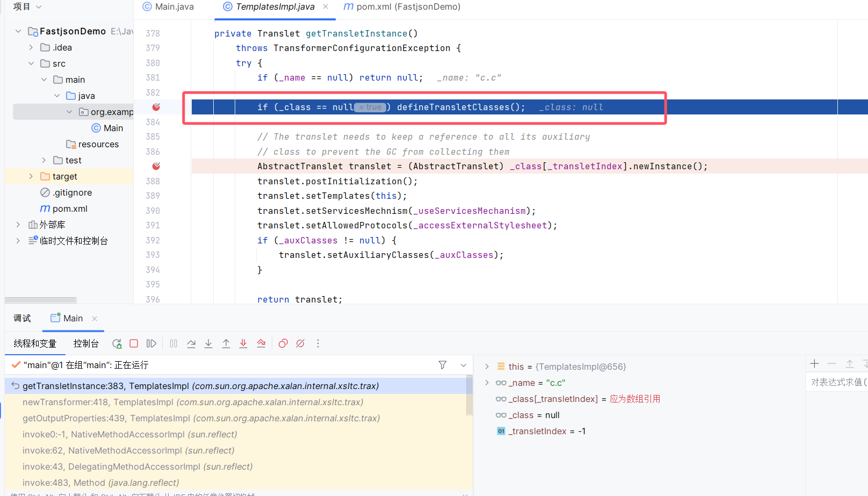Click the Step Out icon
This screenshot has height=496, width=868.
click(x=226, y=343)
